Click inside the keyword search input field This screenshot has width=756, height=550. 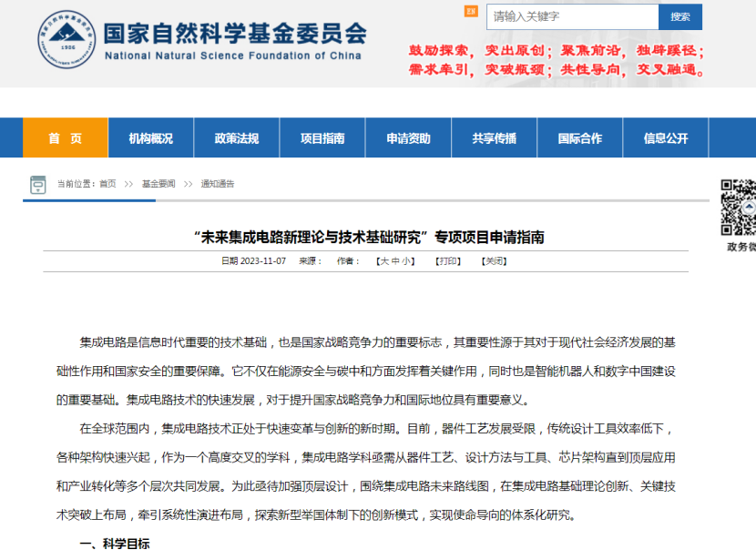pyautogui.click(x=573, y=16)
